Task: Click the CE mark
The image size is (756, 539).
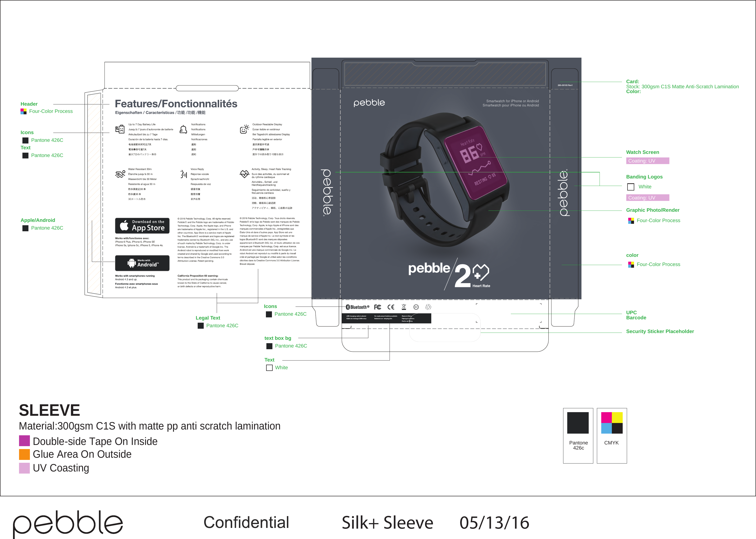Action: click(x=391, y=307)
